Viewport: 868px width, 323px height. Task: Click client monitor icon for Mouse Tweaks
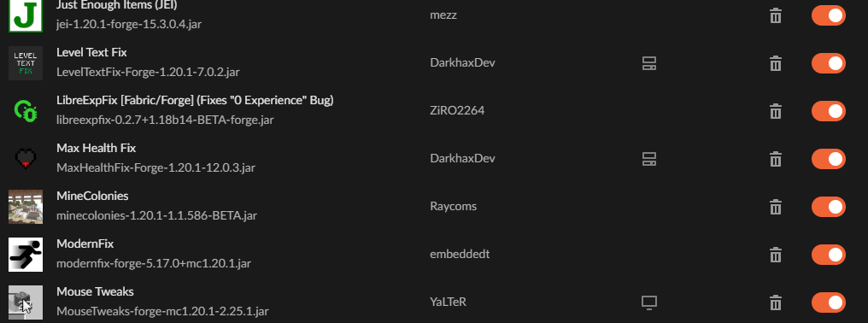[x=648, y=302]
